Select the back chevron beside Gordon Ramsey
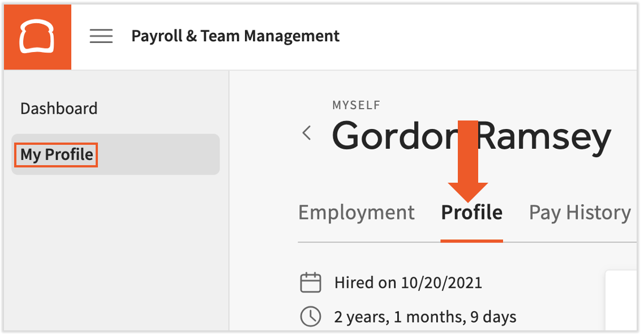Image resolution: width=644 pixels, height=336 pixels. click(x=306, y=133)
